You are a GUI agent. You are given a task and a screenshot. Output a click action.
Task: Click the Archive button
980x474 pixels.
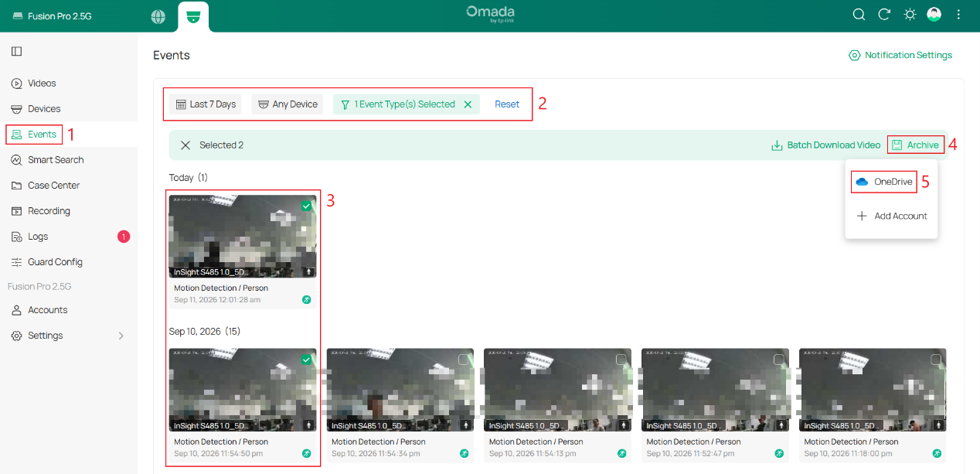pos(916,145)
